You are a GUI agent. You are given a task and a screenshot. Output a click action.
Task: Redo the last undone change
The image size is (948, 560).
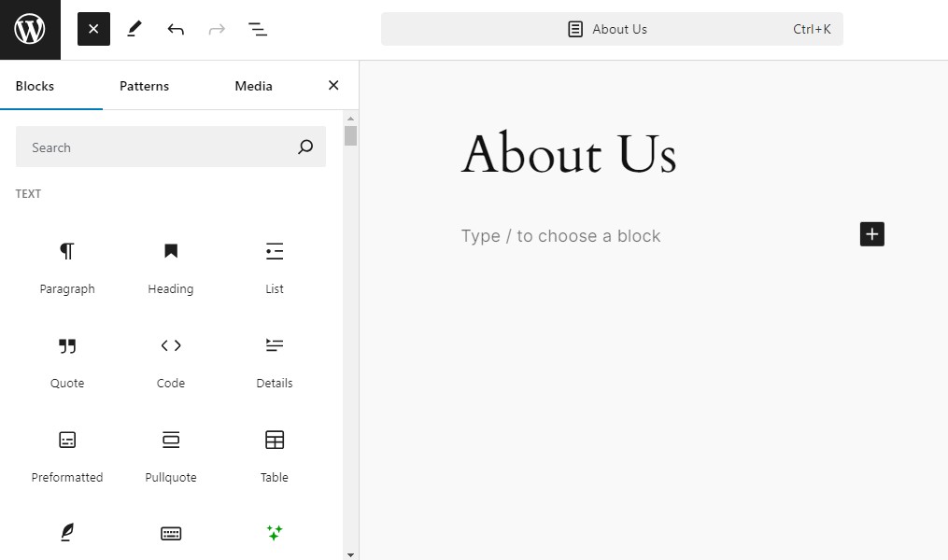coord(217,29)
